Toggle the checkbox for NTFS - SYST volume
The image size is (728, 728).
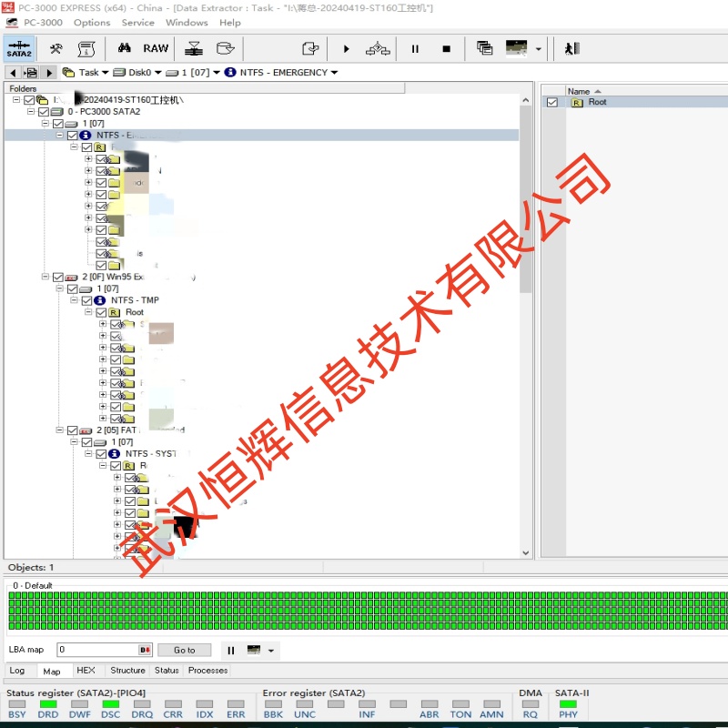[x=101, y=453]
